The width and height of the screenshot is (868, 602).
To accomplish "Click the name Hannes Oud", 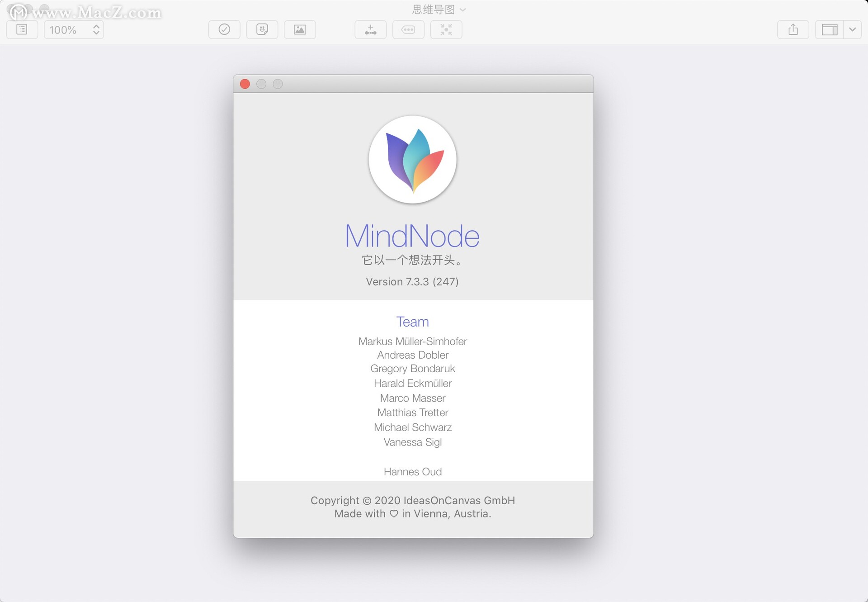I will click(413, 472).
